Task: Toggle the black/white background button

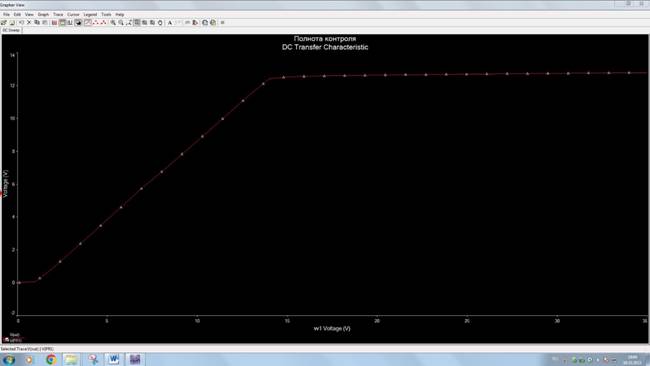Action: (x=78, y=22)
